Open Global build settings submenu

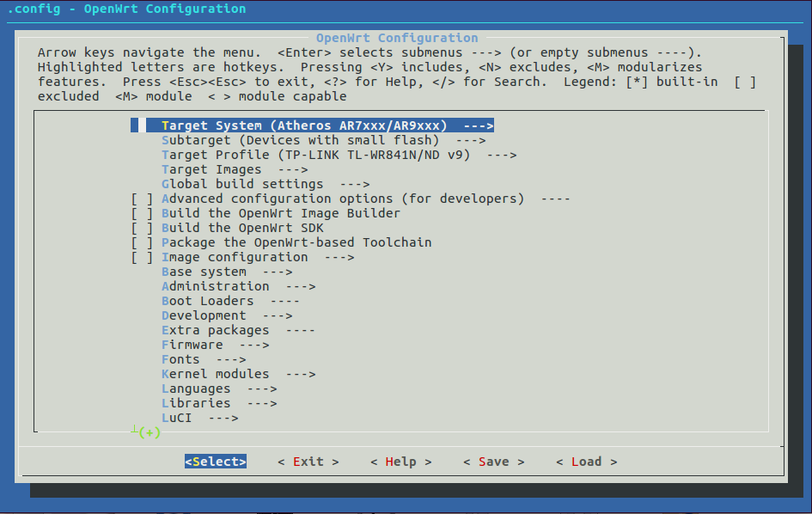click(266, 184)
